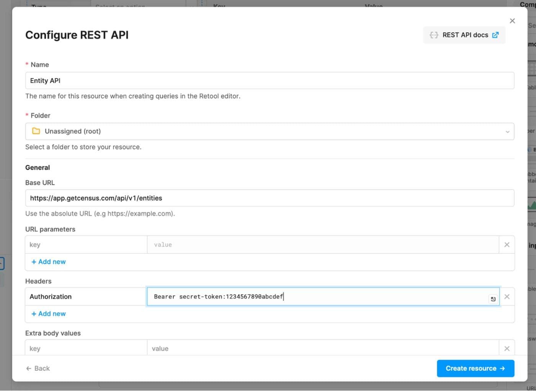Click the variable icon inside Authorization value field
The height and width of the screenshot is (392, 536).
(x=493, y=299)
